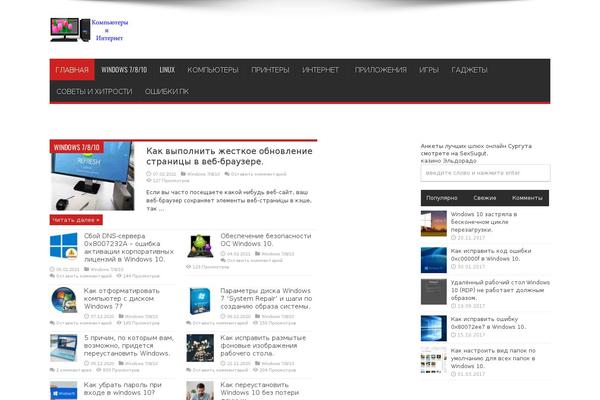Open sidebar post Как исправить код ошибки 0xc00000f
The image size is (600, 400).
(491, 255)
